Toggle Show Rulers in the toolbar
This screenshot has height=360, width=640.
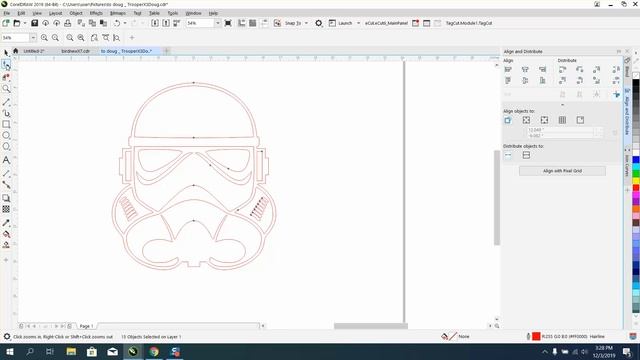[242, 23]
